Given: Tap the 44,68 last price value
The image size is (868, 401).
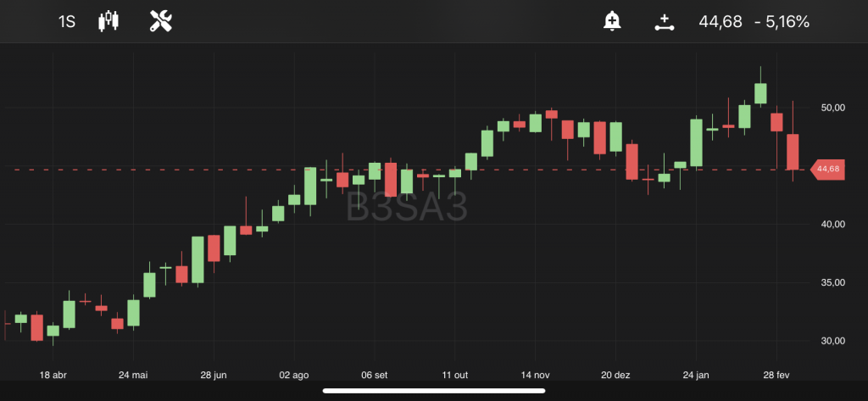Looking at the screenshot, I should pyautogui.click(x=721, y=22).
